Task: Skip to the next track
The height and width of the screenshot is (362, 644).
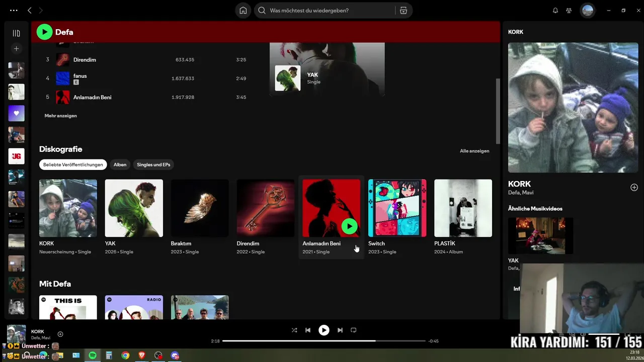Action: [x=340, y=330]
